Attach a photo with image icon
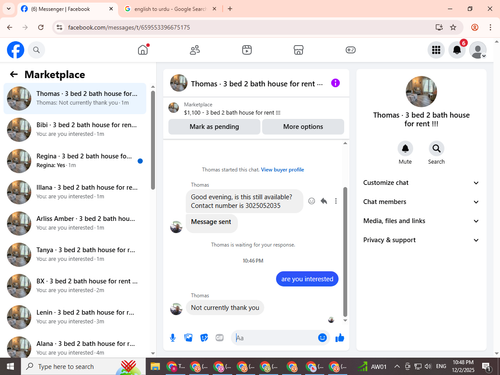This screenshot has height=375, width=500. 188,338
